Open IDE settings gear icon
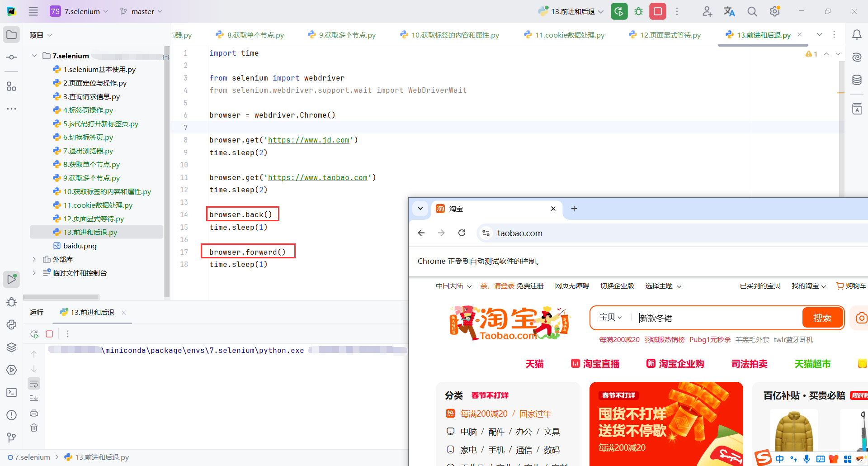 click(x=775, y=11)
